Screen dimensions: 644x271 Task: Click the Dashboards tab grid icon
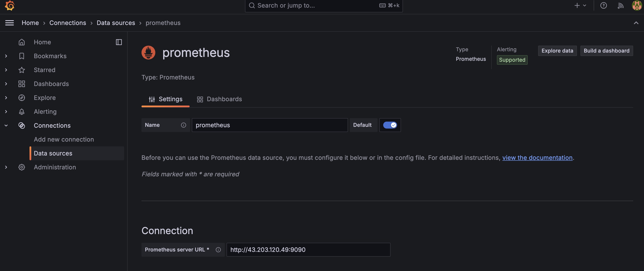pyautogui.click(x=200, y=99)
